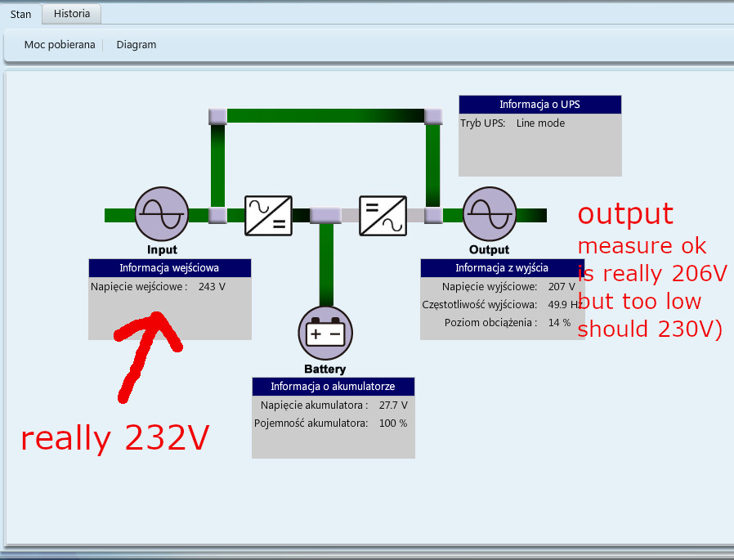Click the 100 % battery capacity value

(392, 423)
